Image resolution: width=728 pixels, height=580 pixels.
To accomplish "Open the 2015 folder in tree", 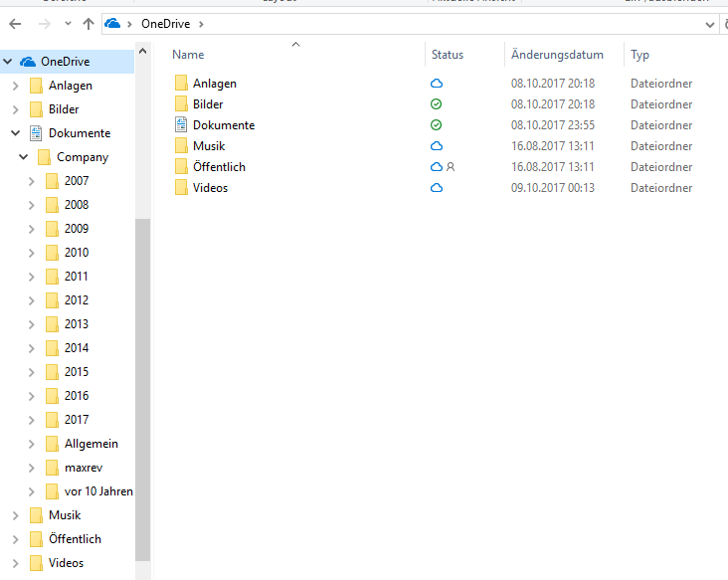I will click(x=77, y=372).
